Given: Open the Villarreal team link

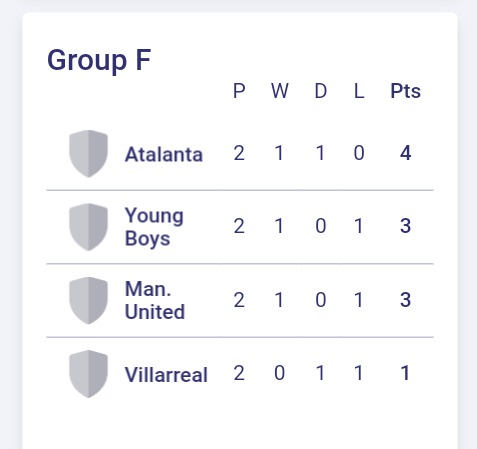Looking at the screenshot, I should [166, 374].
